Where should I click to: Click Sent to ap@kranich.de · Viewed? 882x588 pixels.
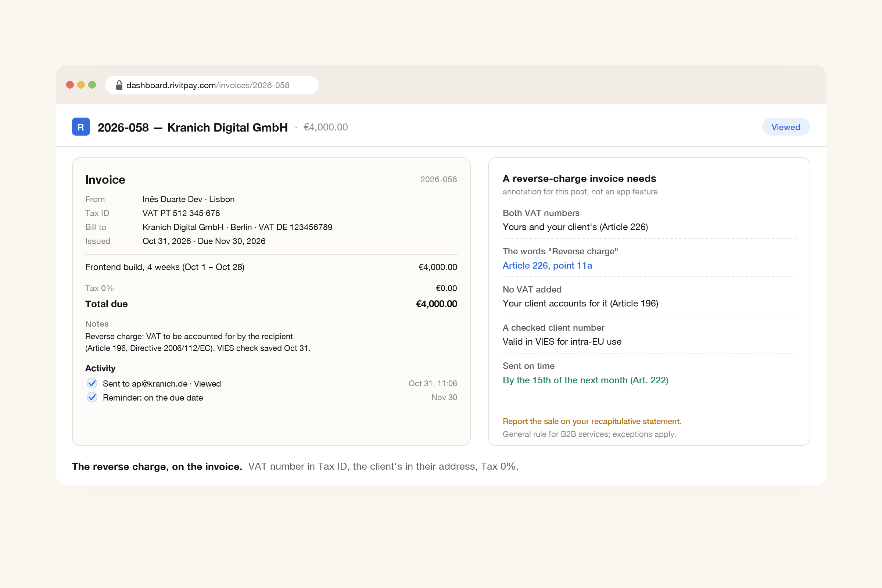point(162,384)
